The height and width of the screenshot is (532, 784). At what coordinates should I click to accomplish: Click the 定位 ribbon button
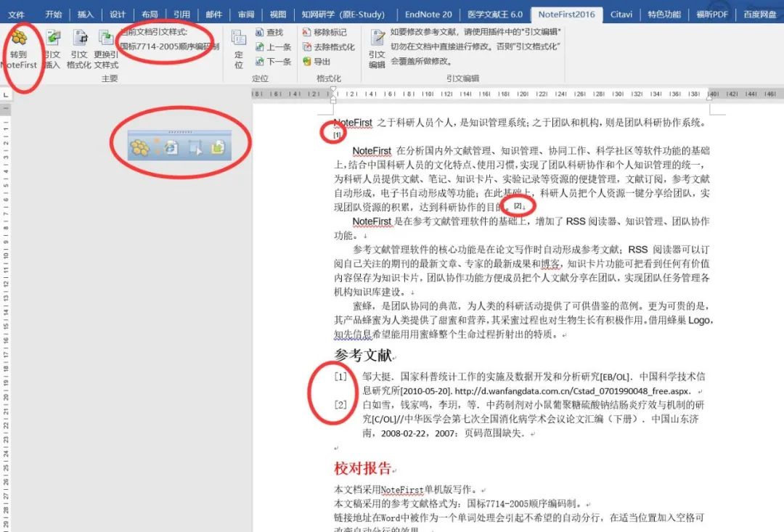pos(239,49)
